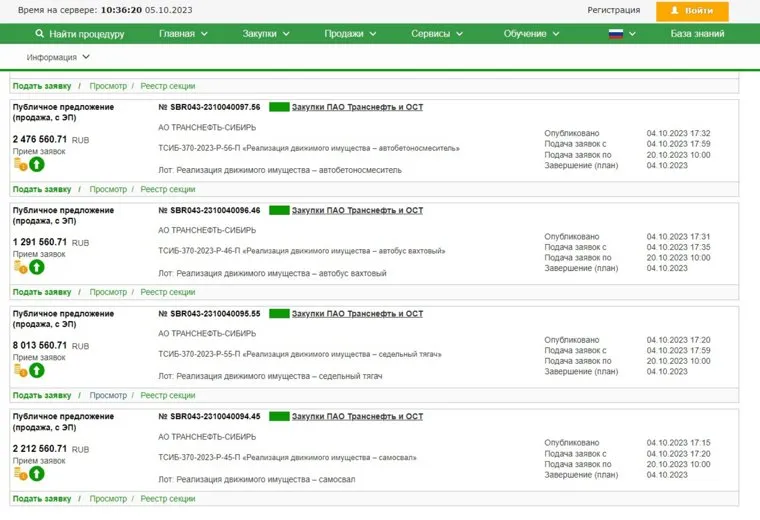
Task: Click green section marker for SBR043-2310040097.56
Action: pyautogui.click(x=278, y=107)
